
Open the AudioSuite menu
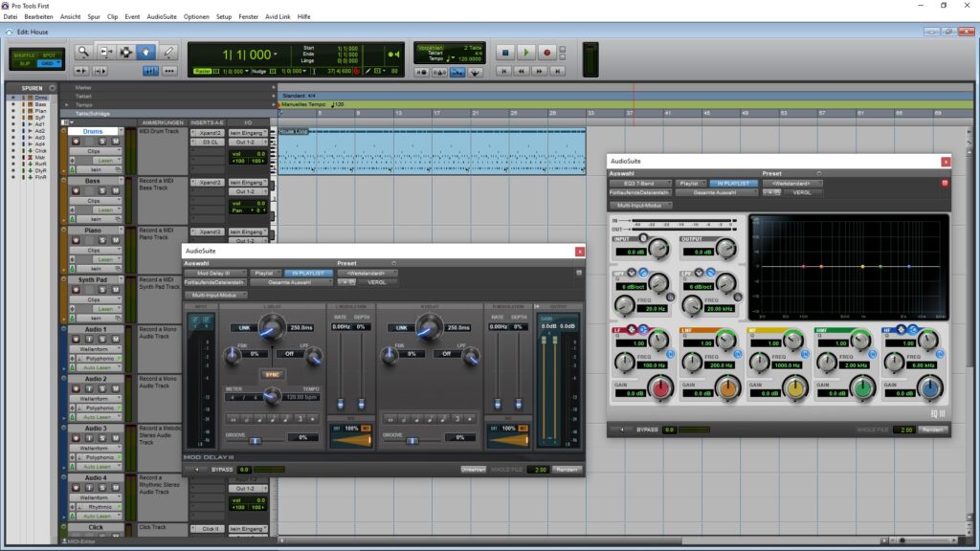[162, 17]
